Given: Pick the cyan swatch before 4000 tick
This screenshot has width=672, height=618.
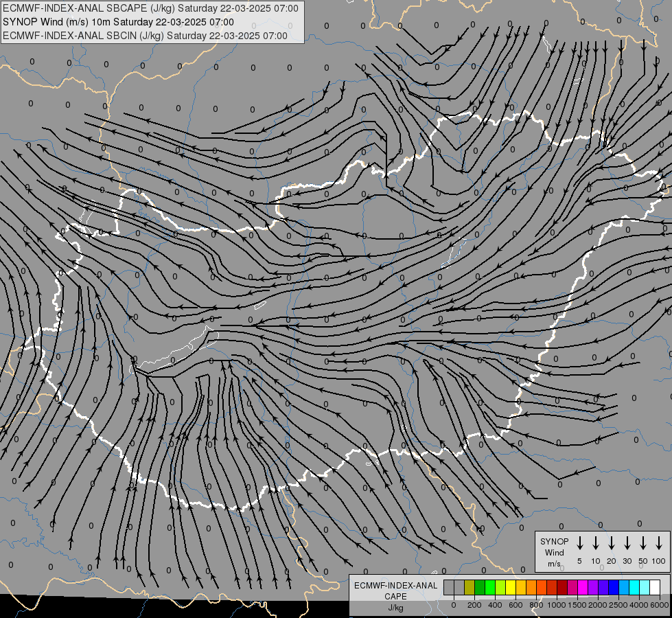Looking at the screenshot, I should [x=634, y=587].
